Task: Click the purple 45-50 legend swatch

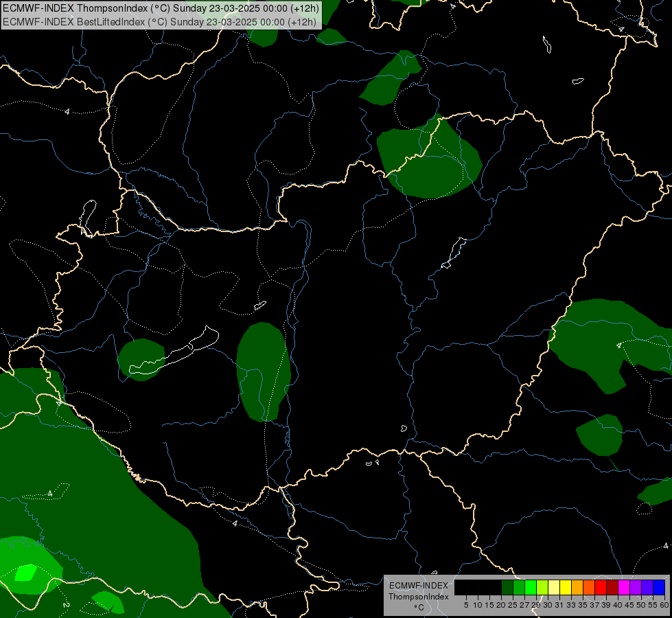Action: click(x=636, y=587)
